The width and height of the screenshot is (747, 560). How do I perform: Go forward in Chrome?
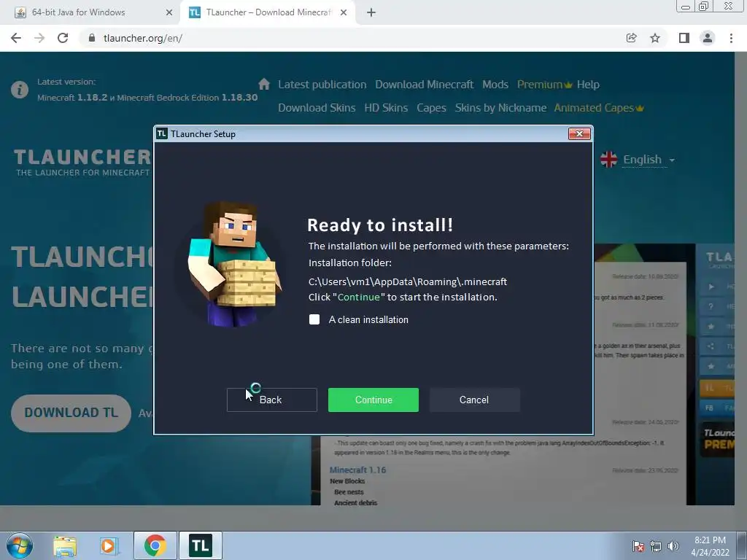(39, 38)
